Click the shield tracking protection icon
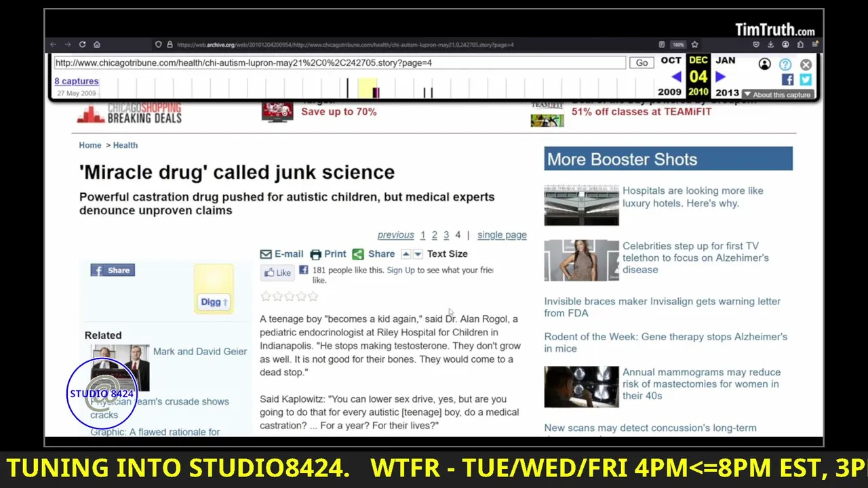 pyautogui.click(x=158, y=45)
